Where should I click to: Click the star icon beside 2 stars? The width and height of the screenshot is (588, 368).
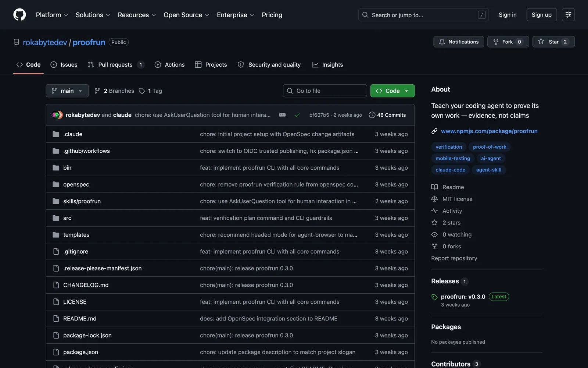point(434,223)
